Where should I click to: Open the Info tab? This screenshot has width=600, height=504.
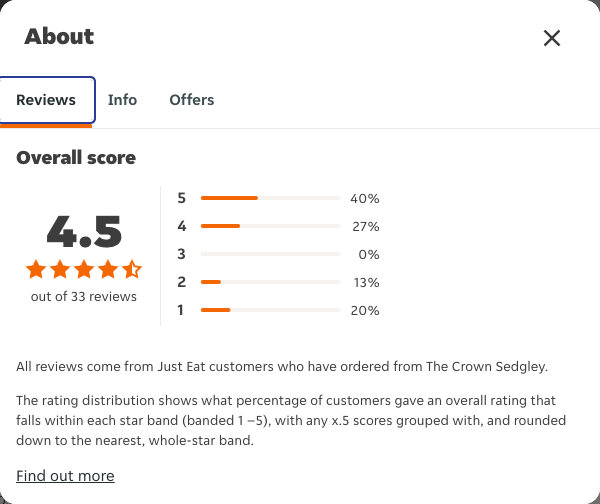[x=122, y=100]
